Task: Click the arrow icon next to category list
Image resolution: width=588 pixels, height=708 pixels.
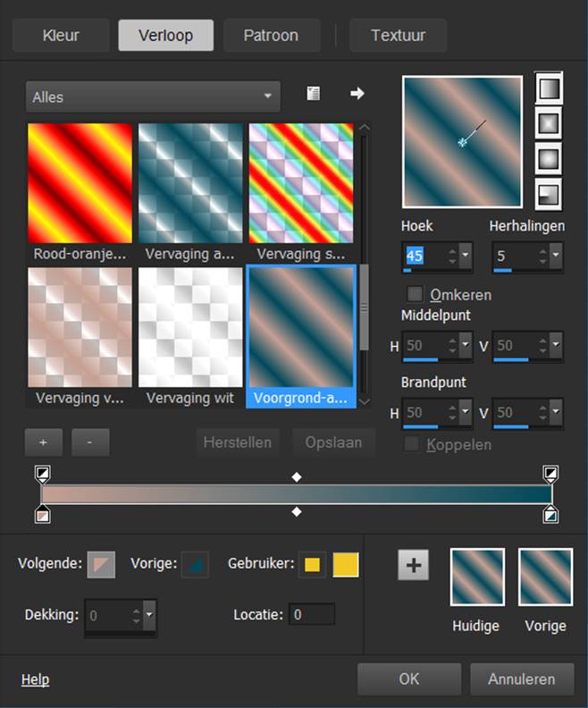Action: (x=357, y=94)
